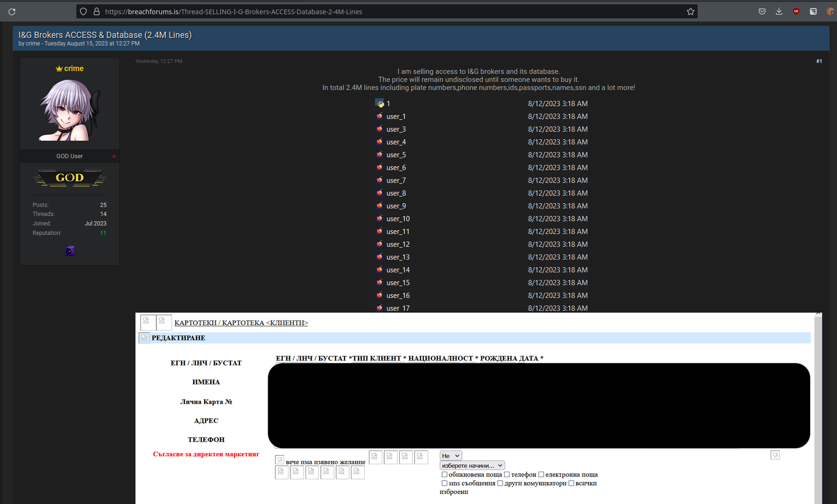Screen dimensions: 837x504
Task: Click the "GOD User" title text
Action: 70,156
